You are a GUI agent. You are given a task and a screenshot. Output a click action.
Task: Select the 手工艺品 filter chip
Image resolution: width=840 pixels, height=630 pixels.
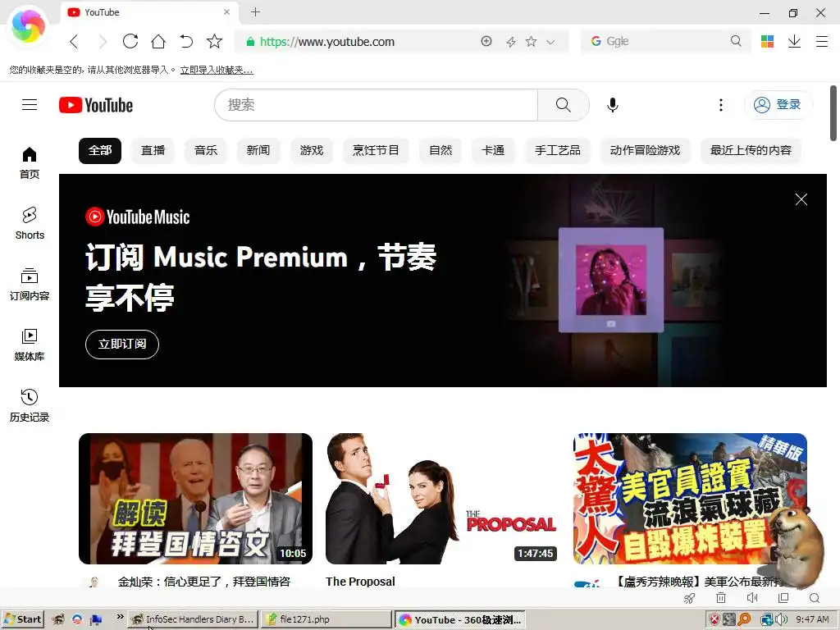pyautogui.click(x=557, y=151)
